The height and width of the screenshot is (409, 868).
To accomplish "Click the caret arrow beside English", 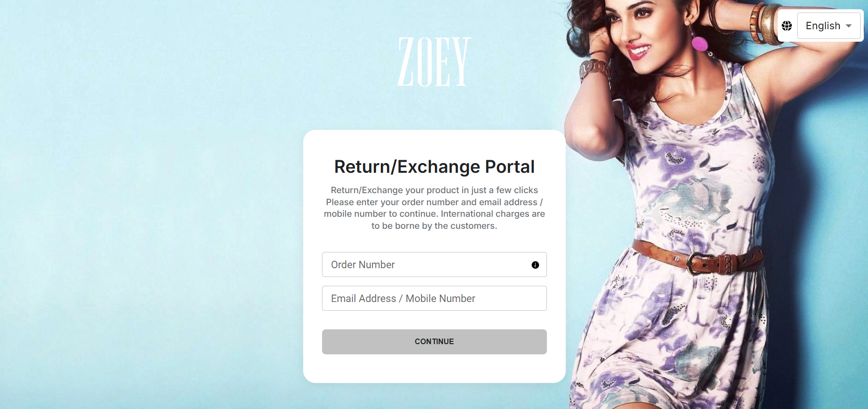I will (x=849, y=26).
